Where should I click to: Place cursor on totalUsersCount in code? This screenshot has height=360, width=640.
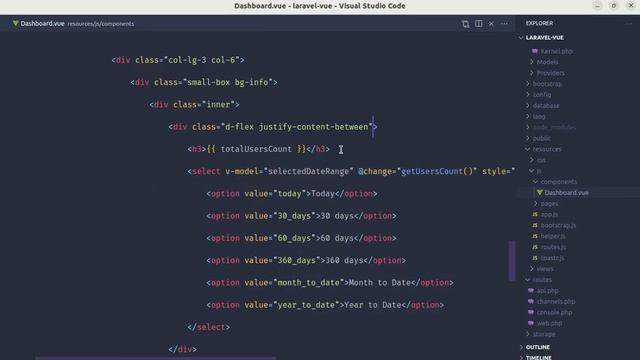256,149
